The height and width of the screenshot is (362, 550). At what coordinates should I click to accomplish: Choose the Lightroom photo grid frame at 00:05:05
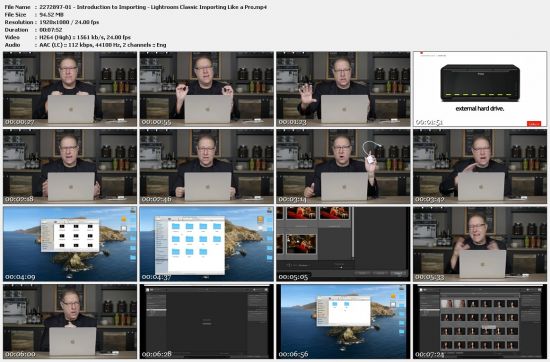tap(343, 244)
